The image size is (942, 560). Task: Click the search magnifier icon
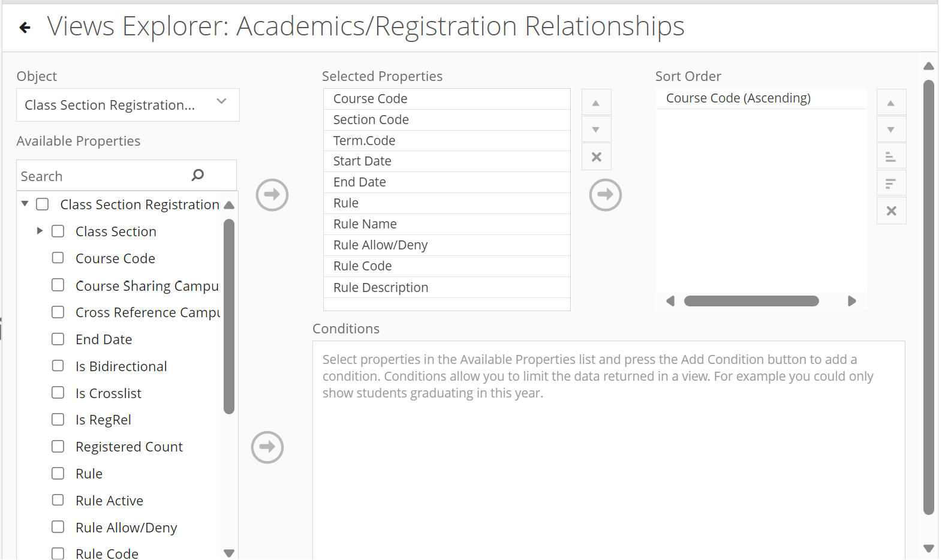coord(198,175)
